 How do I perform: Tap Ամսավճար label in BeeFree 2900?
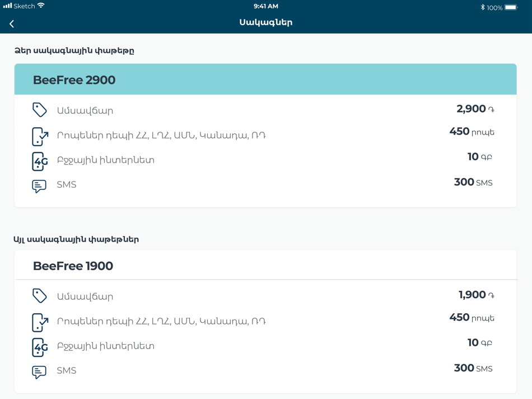85,111
